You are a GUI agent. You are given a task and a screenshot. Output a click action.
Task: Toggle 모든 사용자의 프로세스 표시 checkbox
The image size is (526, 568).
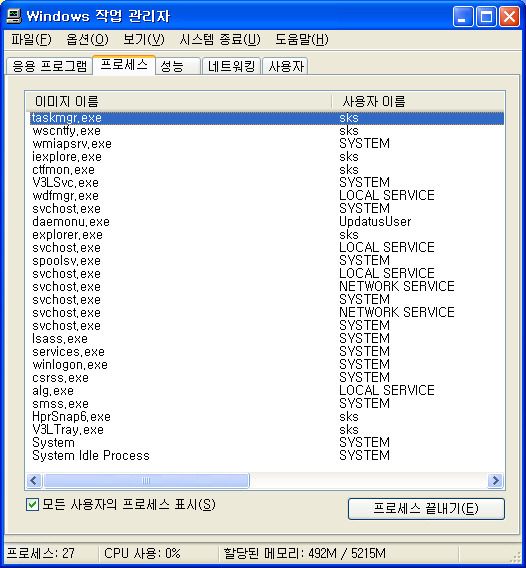coord(32,505)
